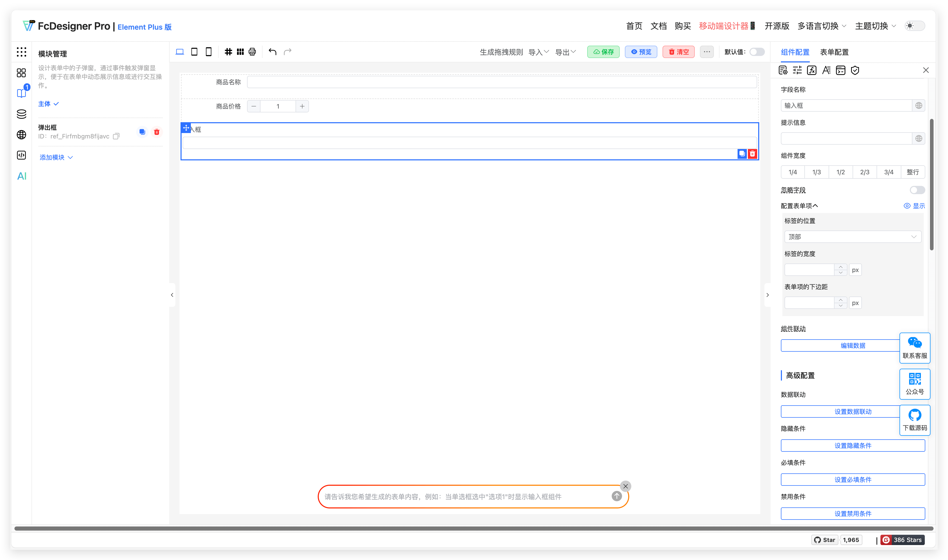The height and width of the screenshot is (560, 948).
Task: Open the 文档 navigation link
Action: click(658, 26)
